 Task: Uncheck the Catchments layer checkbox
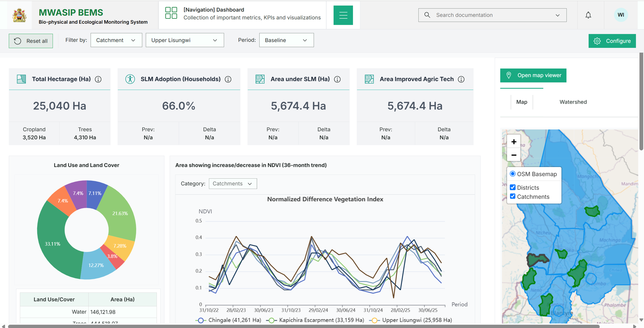coord(513,196)
